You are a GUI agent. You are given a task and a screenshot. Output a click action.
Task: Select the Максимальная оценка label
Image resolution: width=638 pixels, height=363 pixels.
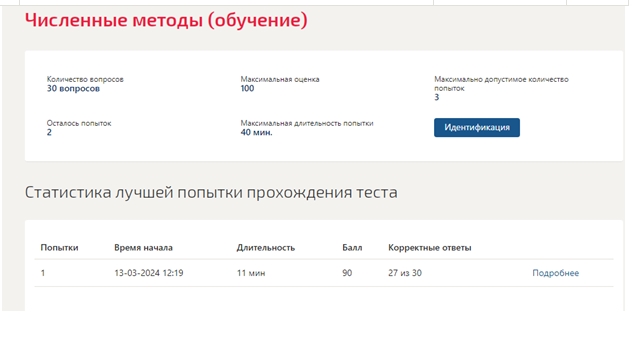pos(280,79)
